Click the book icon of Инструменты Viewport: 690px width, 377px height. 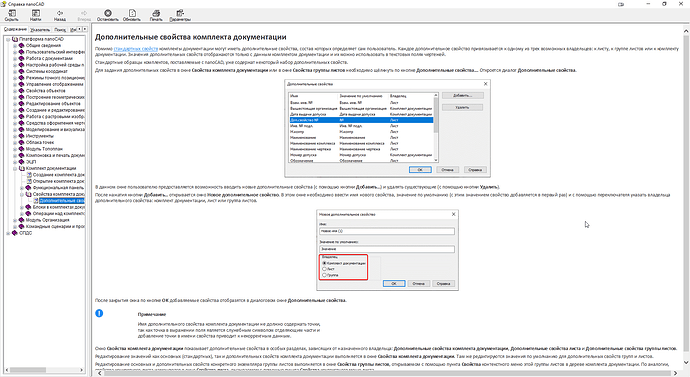(x=22, y=136)
